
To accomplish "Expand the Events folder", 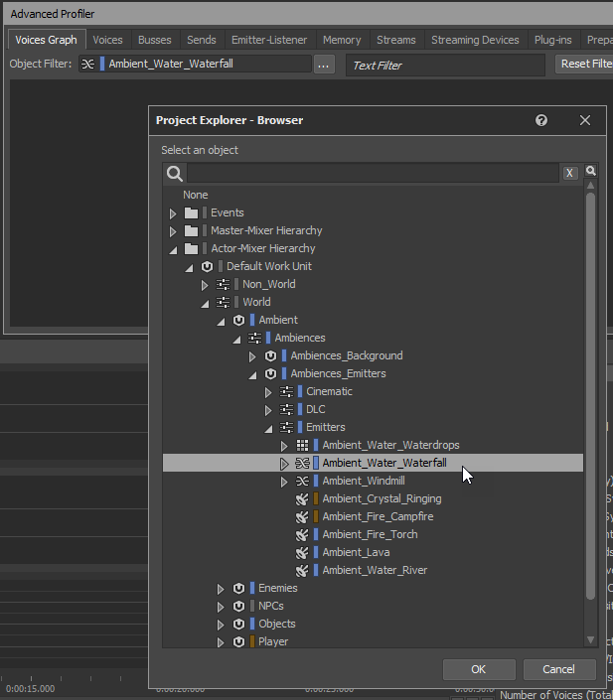I will tap(173, 213).
